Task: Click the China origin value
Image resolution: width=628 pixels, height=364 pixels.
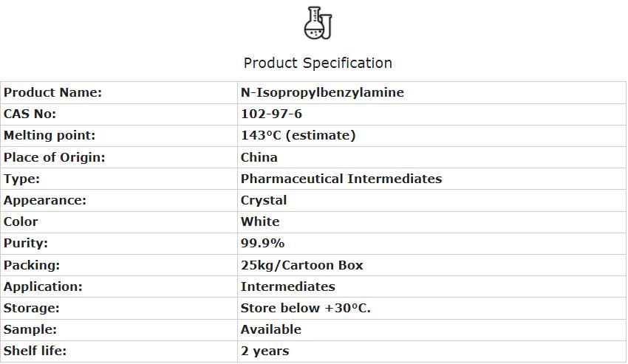Action: click(259, 157)
